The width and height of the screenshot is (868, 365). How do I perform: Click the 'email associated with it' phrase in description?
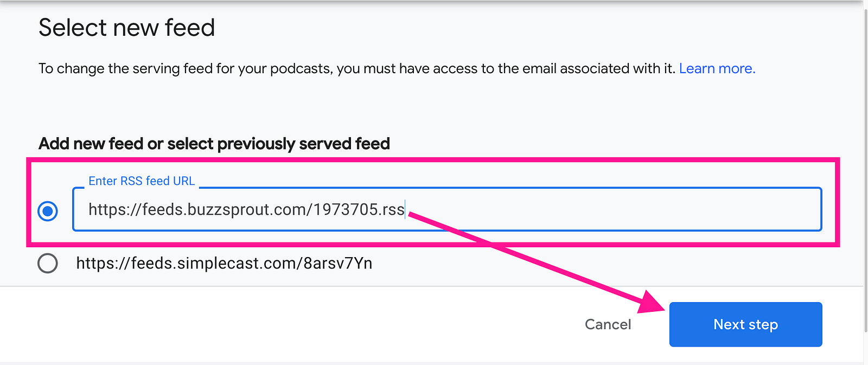599,68
